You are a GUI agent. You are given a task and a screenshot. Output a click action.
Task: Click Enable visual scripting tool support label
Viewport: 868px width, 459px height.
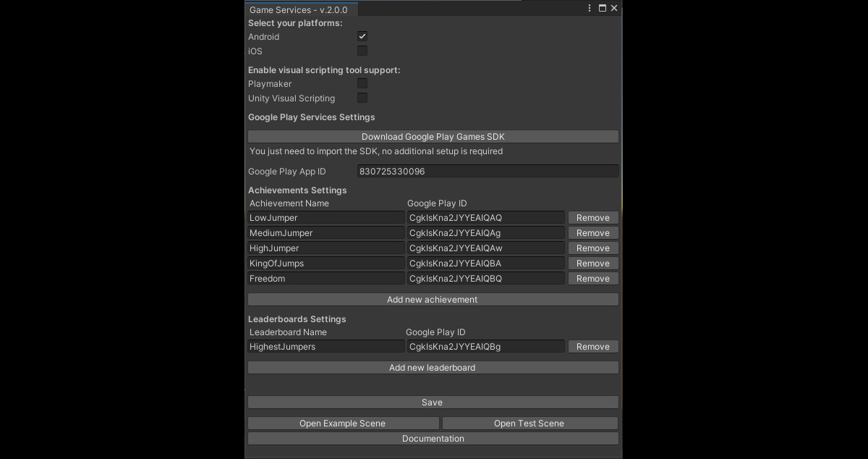coord(324,70)
